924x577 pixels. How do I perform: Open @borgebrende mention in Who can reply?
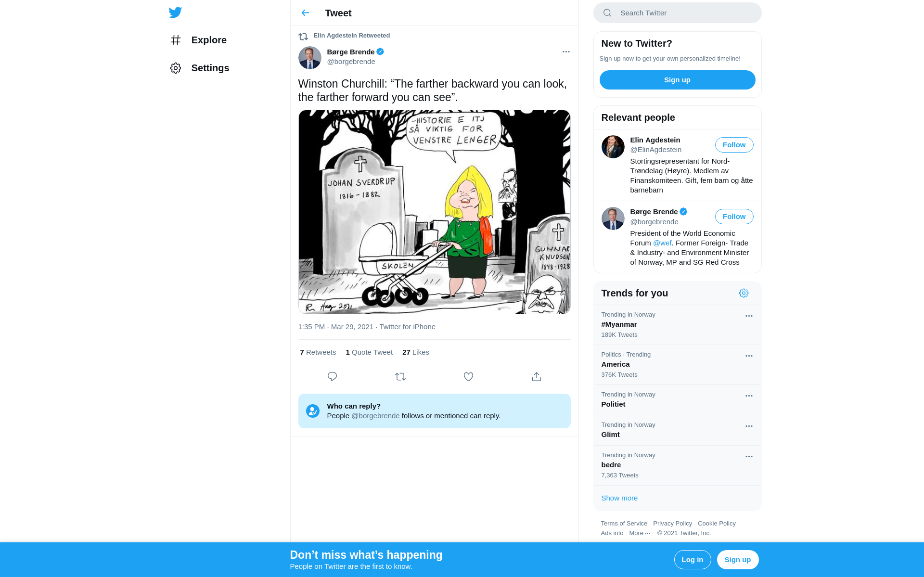(x=375, y=416)
